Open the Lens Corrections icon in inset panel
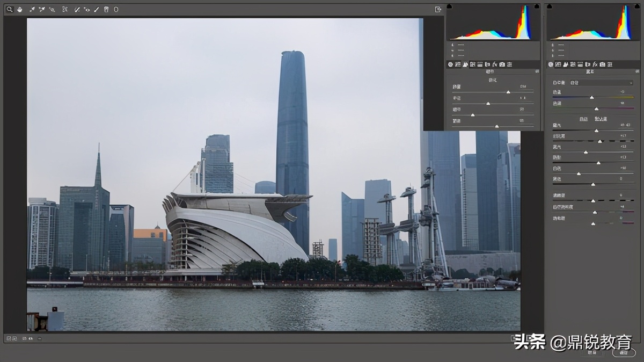The image size is (644, 362). [487, 64]
